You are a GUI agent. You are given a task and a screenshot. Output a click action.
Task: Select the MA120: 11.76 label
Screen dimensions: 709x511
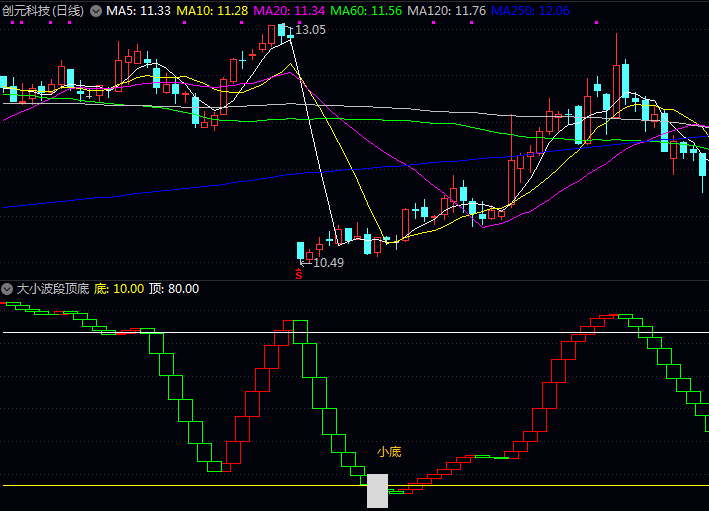446,11
